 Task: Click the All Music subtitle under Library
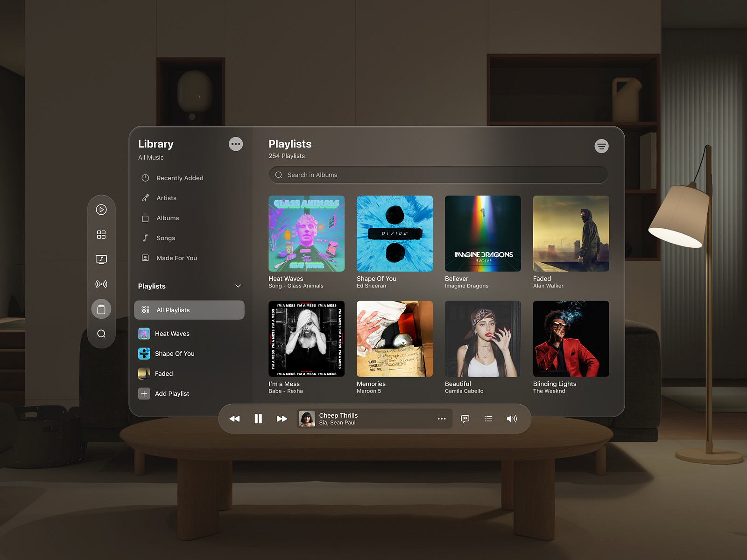click(x=151, y=157)
